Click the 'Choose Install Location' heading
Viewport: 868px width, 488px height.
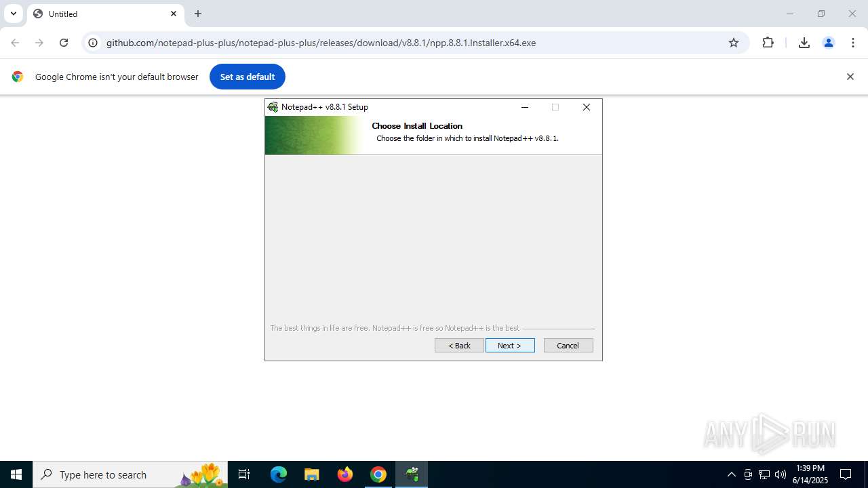point(417,126)
